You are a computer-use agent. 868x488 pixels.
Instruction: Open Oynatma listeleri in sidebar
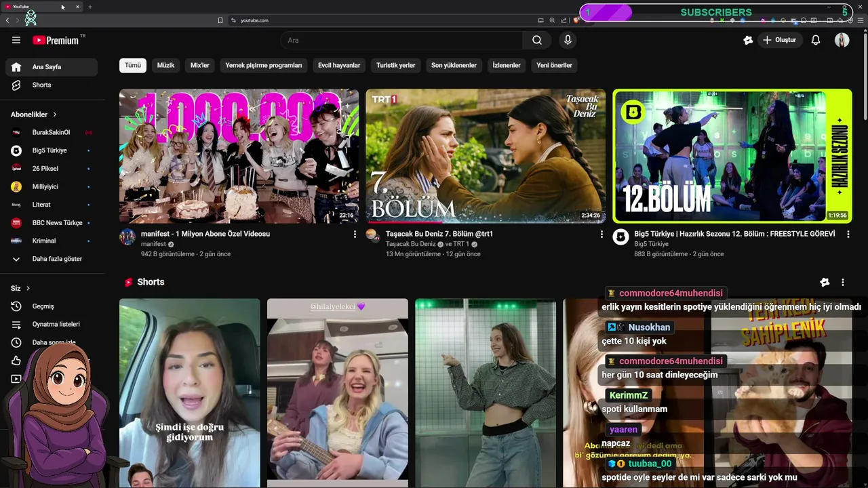(x=52, y=324)
